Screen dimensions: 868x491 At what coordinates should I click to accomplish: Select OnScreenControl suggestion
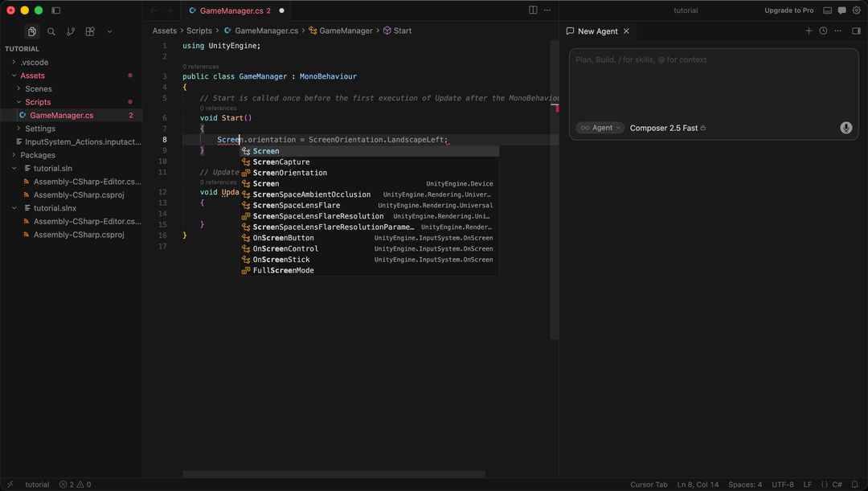click(369, 248)
